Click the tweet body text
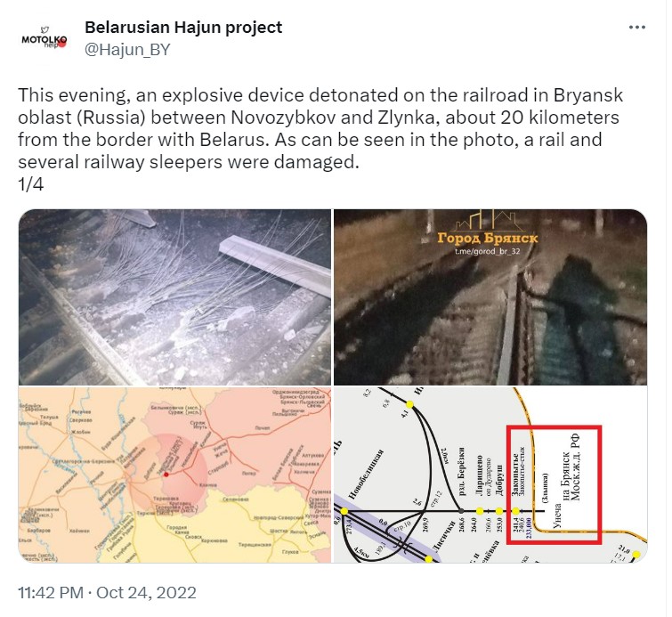This screenshot has height=617, width=672. tap(320, 140)
